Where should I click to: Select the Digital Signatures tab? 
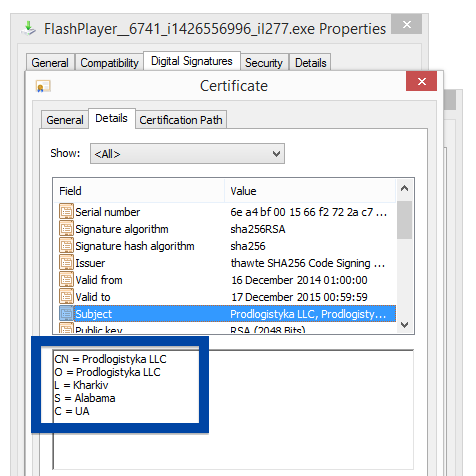(x=192, y=61)
